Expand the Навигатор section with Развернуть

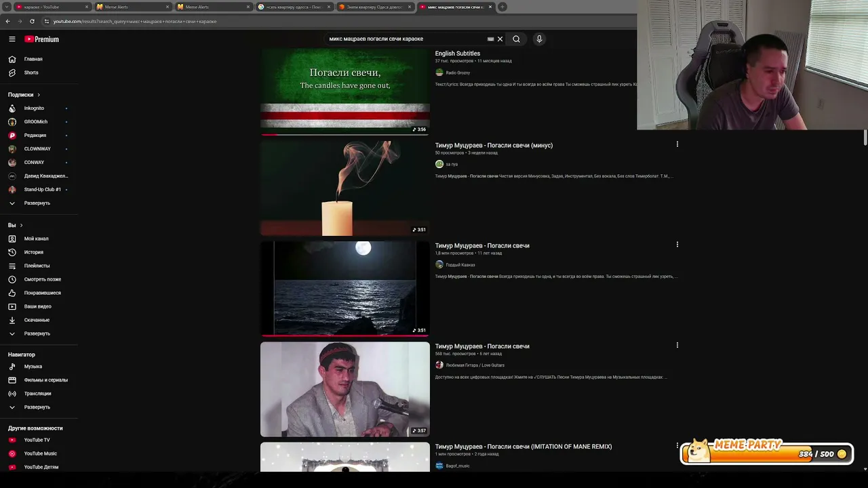click(x=39, y=407)
